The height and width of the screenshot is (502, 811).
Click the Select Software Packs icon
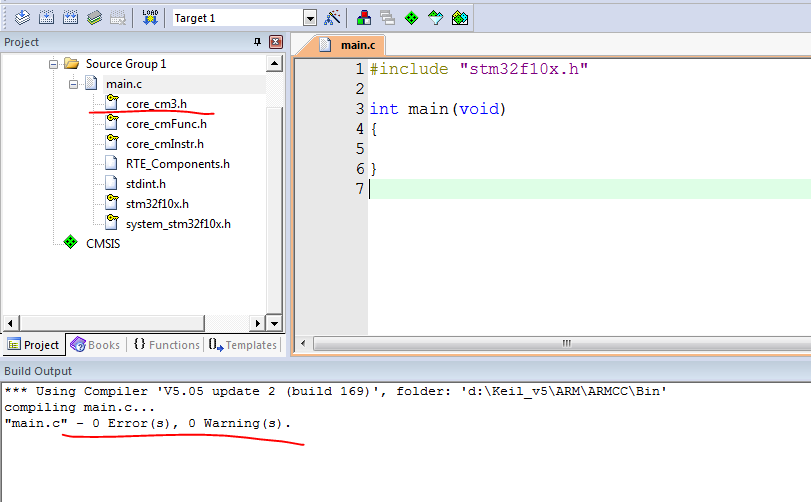[x=435, y=17]
